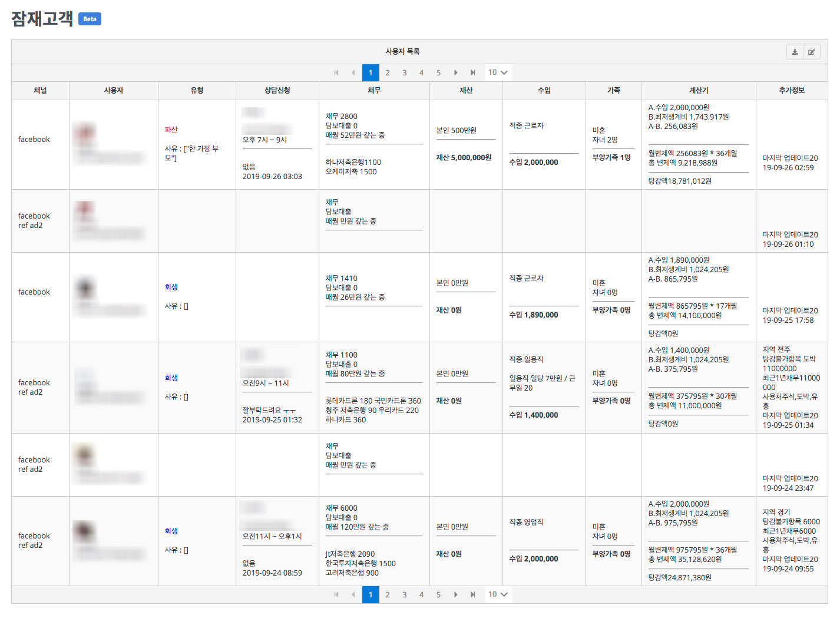
Task: Open top rows-per-page dropdown showing 10
Action: (x=498, y=72)
